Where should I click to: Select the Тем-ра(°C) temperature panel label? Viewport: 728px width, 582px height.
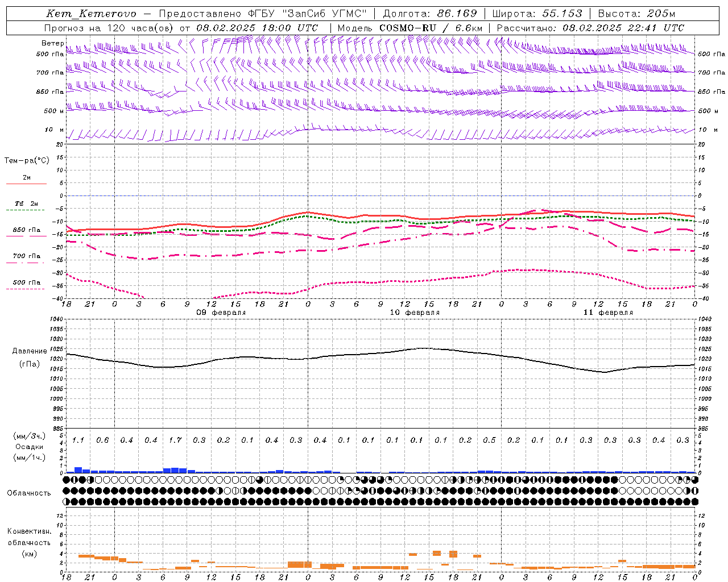27,161
